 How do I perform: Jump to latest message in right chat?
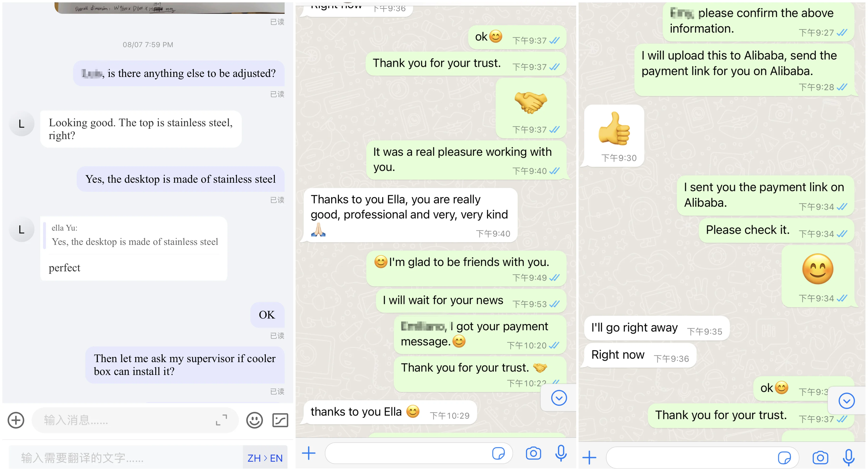tap(846, 401)
